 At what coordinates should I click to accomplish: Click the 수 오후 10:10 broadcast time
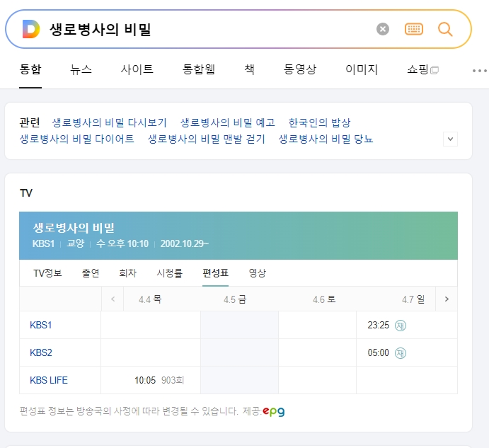pos(122,243)
